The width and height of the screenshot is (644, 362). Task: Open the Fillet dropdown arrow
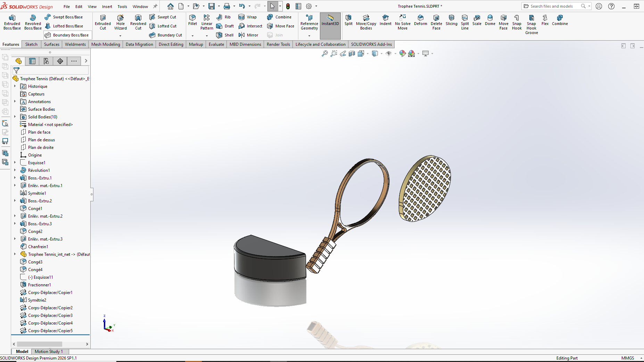(192, 35)
